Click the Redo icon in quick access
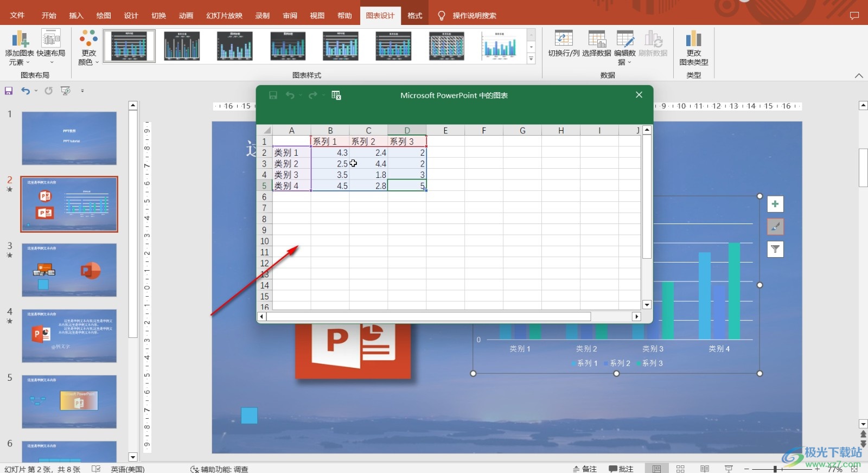This screenshot has height=473, width=868. (x=49, y=91)
